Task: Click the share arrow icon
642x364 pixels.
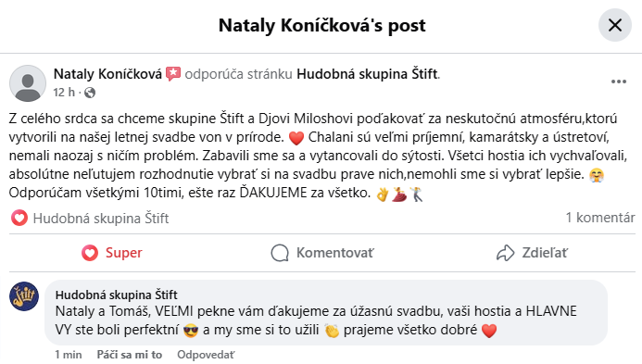Action: 505,253
